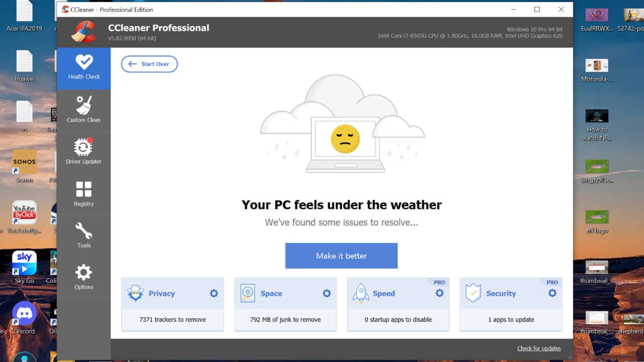This screenshot has width=644, height=362.
Task: Click the Security shield icon
Action: pyautogui.click(x=473, y=293)
